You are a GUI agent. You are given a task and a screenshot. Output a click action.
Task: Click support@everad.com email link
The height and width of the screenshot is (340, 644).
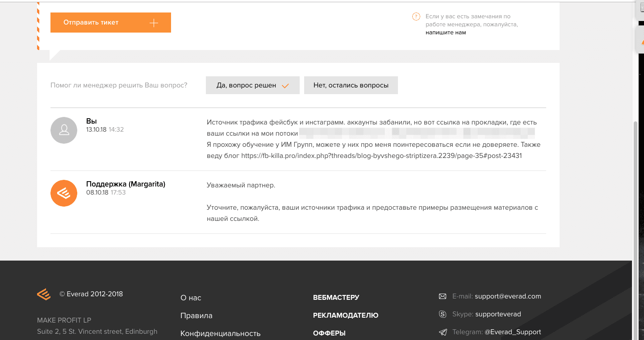(508, 296)
